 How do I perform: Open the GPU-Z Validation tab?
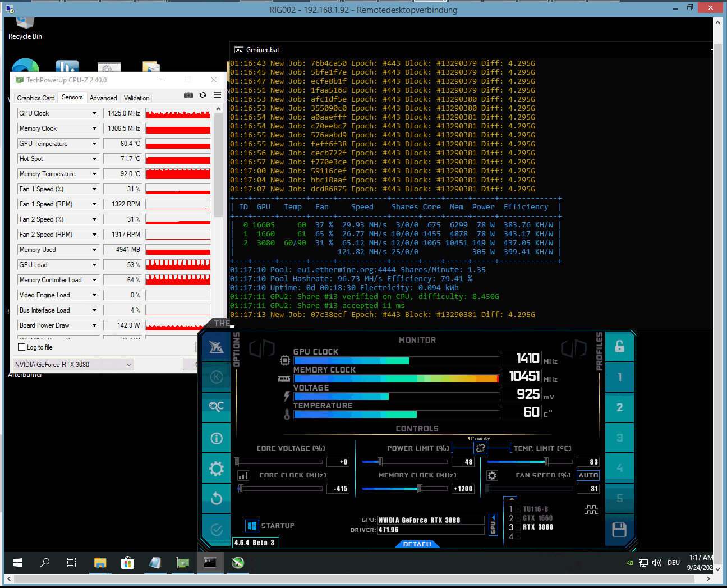pyautogui.click(x=137, y=98)
